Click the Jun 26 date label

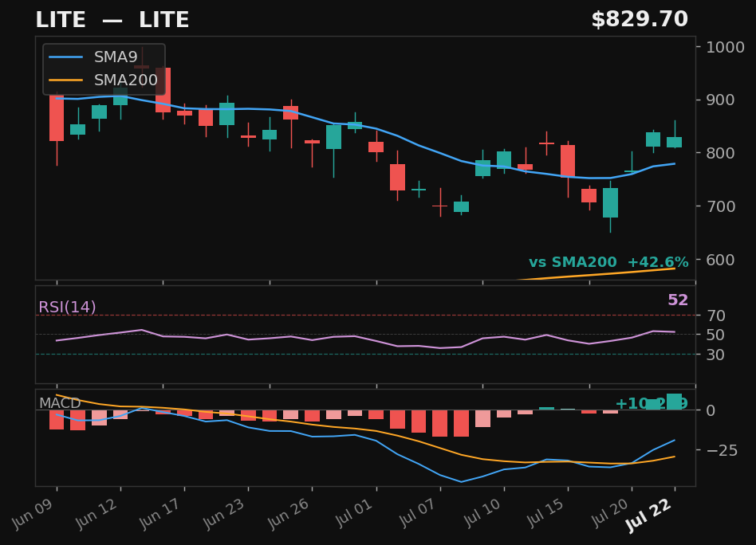tap(289, 514)
